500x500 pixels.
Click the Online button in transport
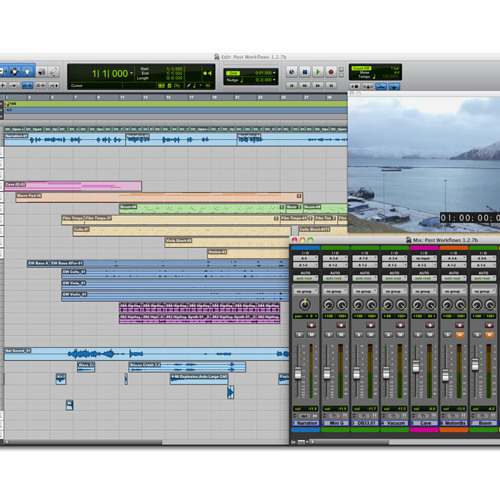pyautogui.click(x=292, y=72)
